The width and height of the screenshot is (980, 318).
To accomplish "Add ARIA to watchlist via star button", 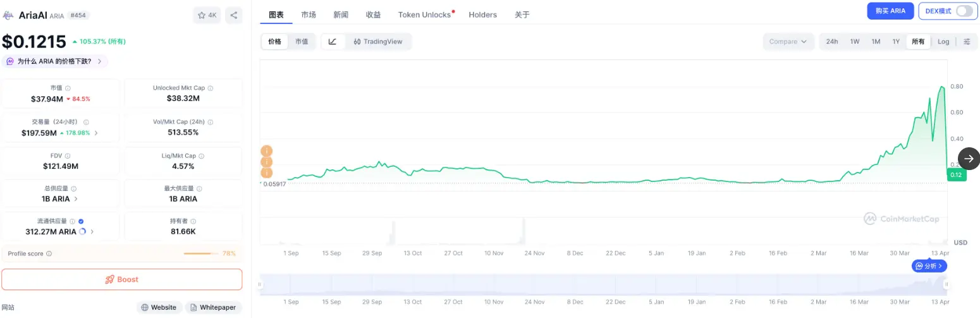I will click(x=207, y=15).
